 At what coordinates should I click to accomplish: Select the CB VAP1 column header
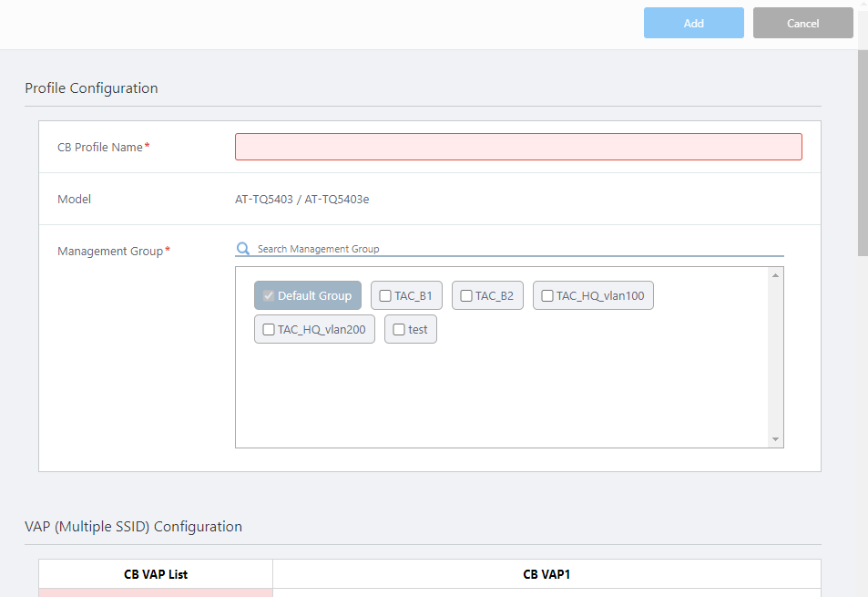pyautogui.click(x=546, y=574)
